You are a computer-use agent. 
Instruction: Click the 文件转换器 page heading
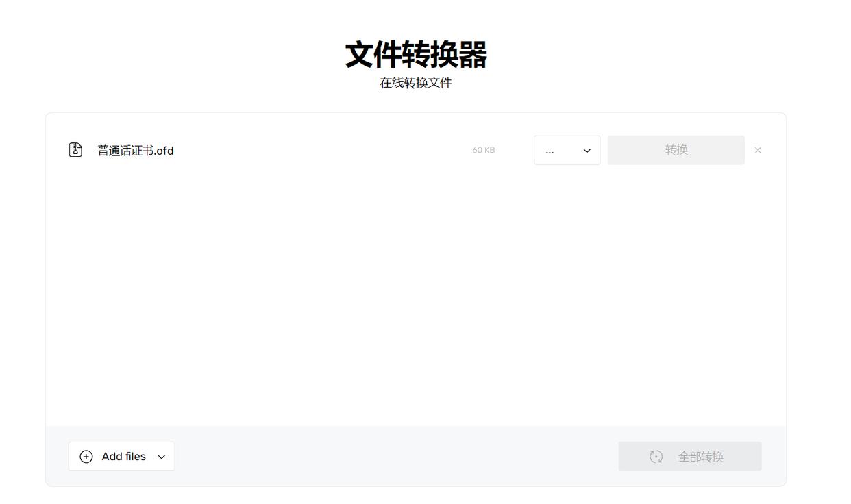tap(416, 55)
